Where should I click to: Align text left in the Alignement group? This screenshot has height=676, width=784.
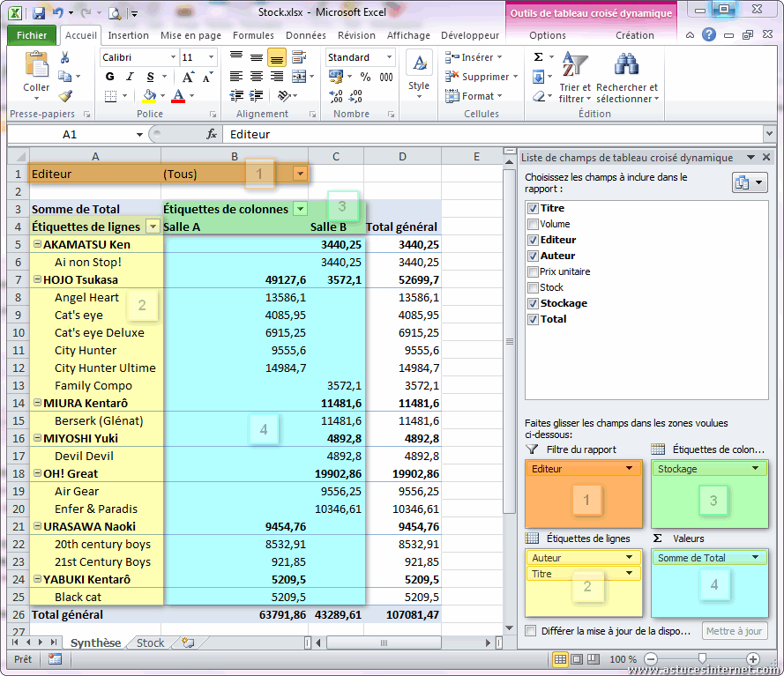pyautogui.click(x=236, y=77)
